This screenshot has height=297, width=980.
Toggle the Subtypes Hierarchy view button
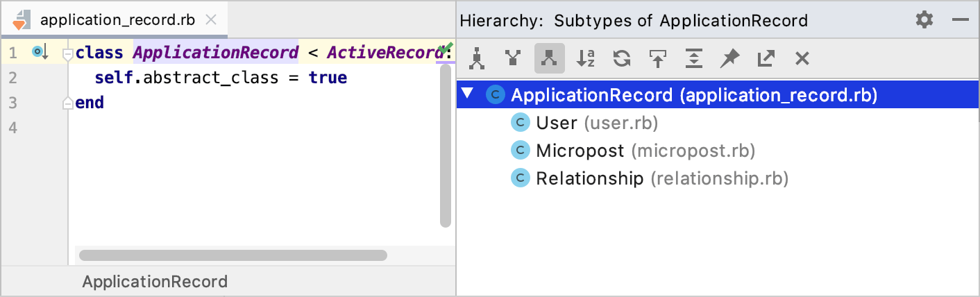[x=549, y=59]
